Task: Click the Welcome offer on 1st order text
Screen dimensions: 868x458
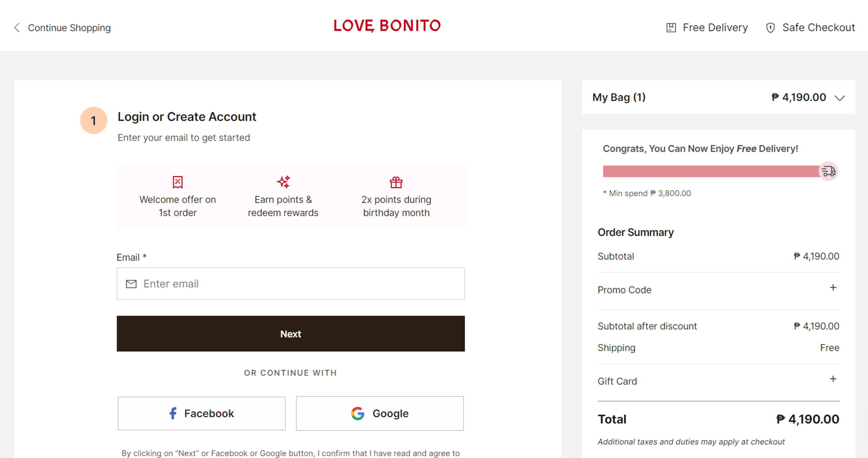Action: (x=178, y=206)
